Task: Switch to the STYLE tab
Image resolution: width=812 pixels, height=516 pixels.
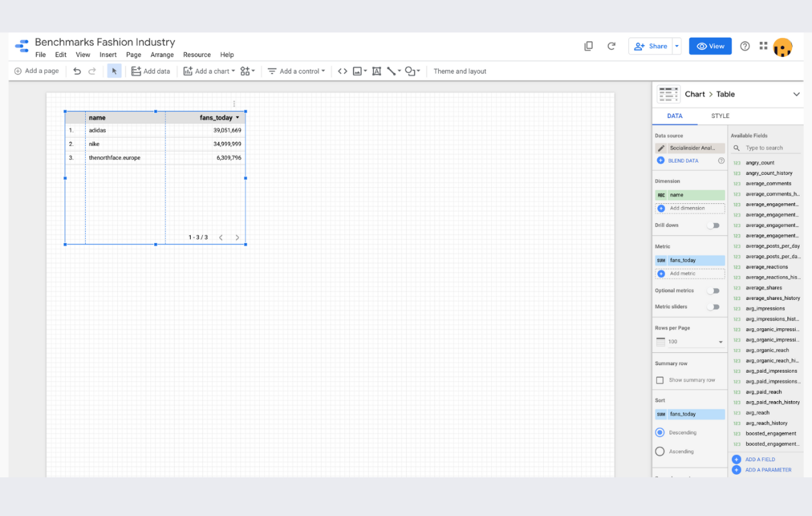Action: coord(720,116)
